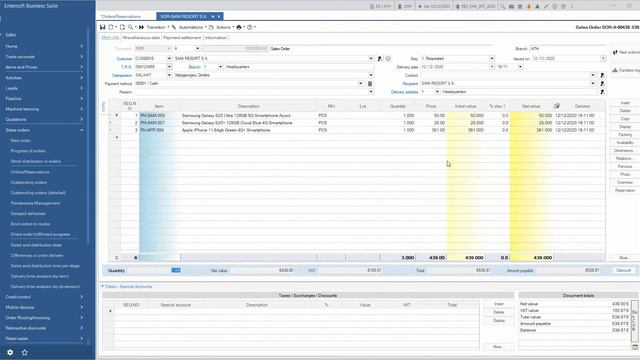The height and width of the screenshot is (360, 640).
Task: Click the Help question-mark toolbar icon
Action: pyautogui.click(x=250, y=27)
